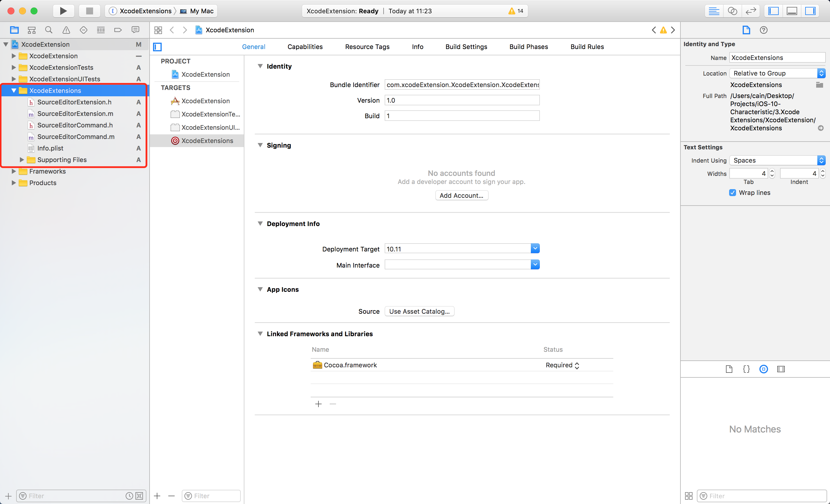830x504 pixels.
Task: Open the Version editor
Action: (x=751, y=11)
